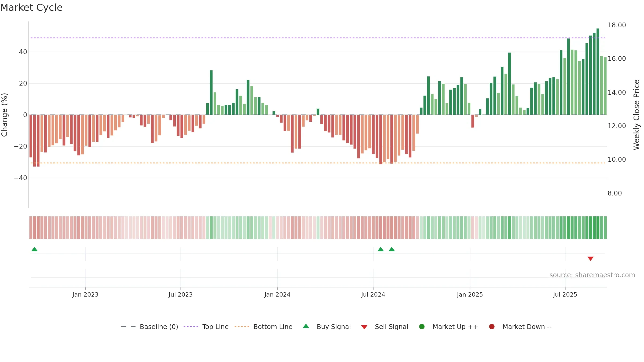Click the 16.00 price axis label

point(617,59)
